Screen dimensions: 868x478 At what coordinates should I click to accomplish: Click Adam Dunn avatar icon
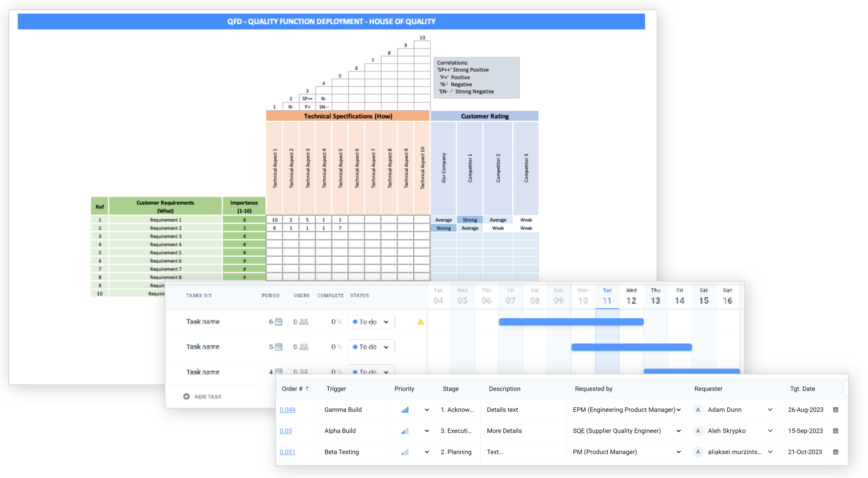pos(698,410)
